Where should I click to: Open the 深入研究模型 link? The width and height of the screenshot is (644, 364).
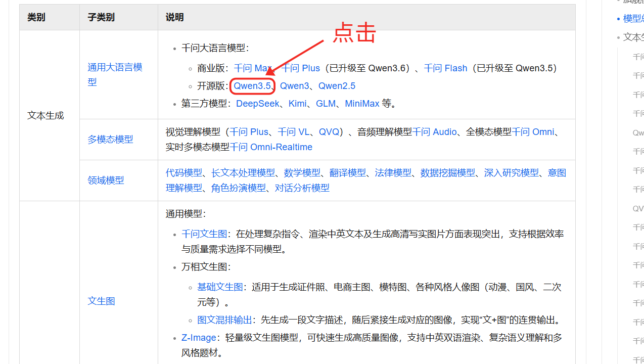tap(512, 173)
